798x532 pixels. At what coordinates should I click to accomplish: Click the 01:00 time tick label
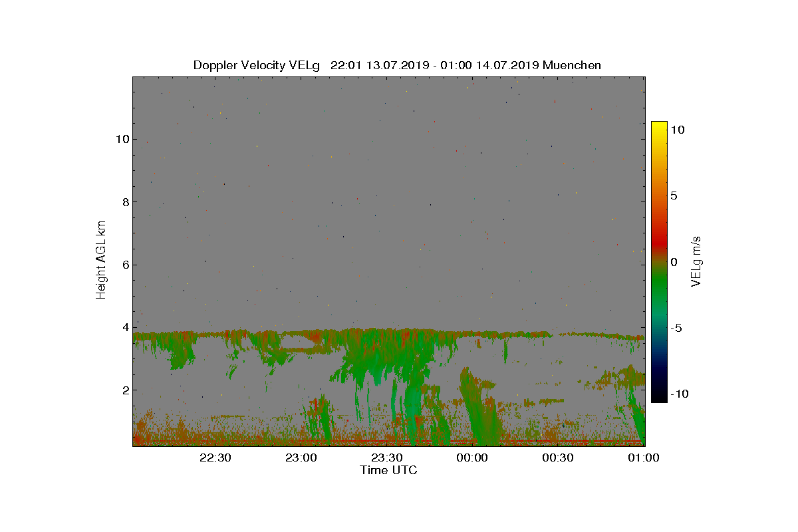(x=644, y=458)
